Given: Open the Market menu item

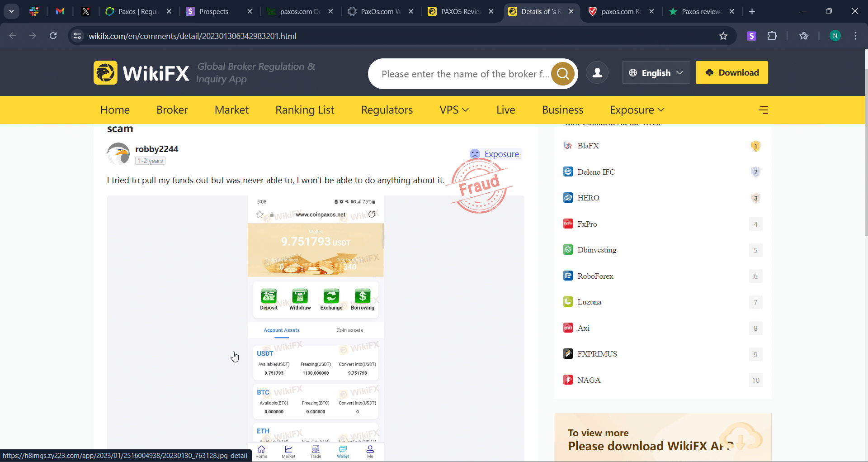Looking at the screenshot, I should pyautogui.click(x=231, y=110).
